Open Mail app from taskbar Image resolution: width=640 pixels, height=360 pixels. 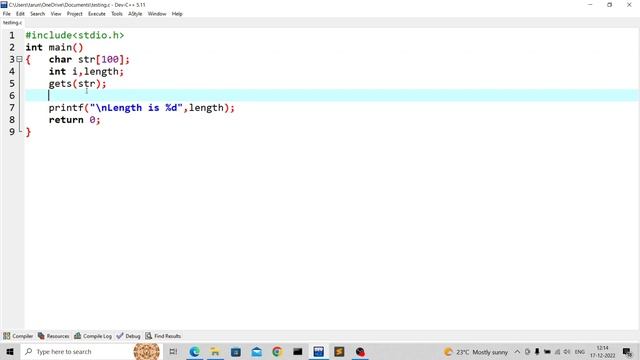click(256, 351)
